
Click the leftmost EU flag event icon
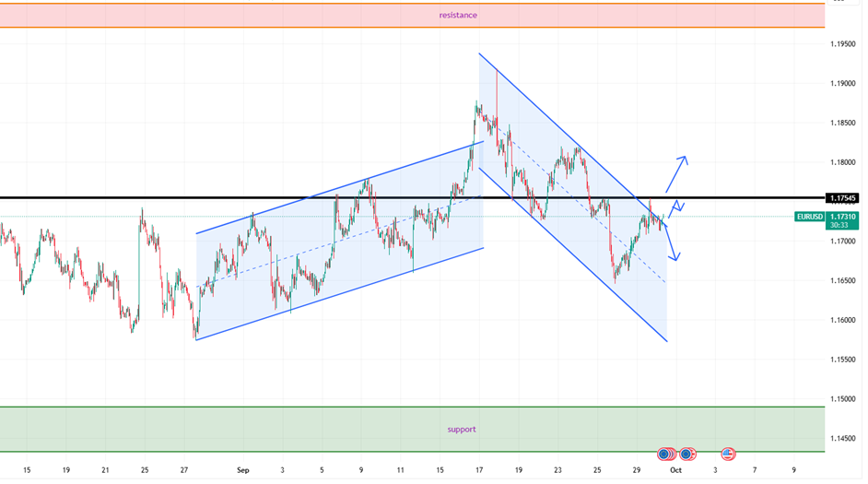pyautogui.click(x=665, y=454)
